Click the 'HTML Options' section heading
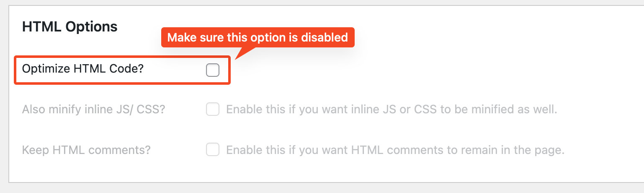The height and width of the screenshot is (193, 644). coord(70,27)
